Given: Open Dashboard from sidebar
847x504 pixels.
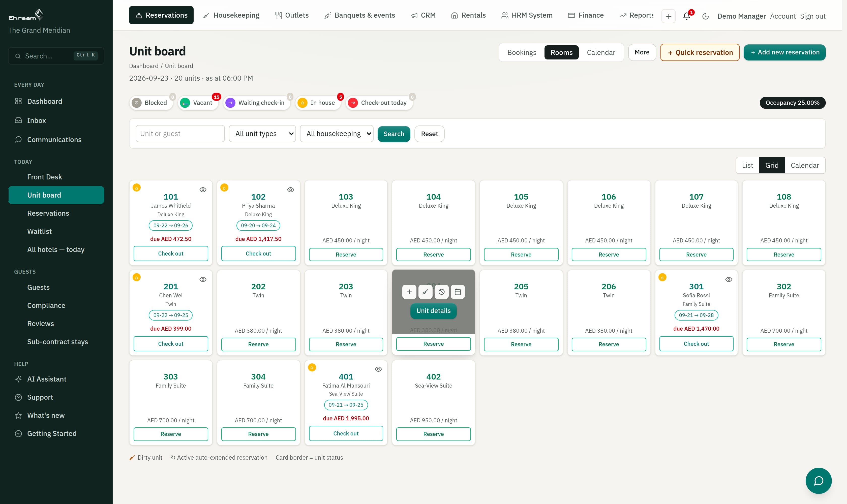Looking at the screenshot, I should 56,101.
